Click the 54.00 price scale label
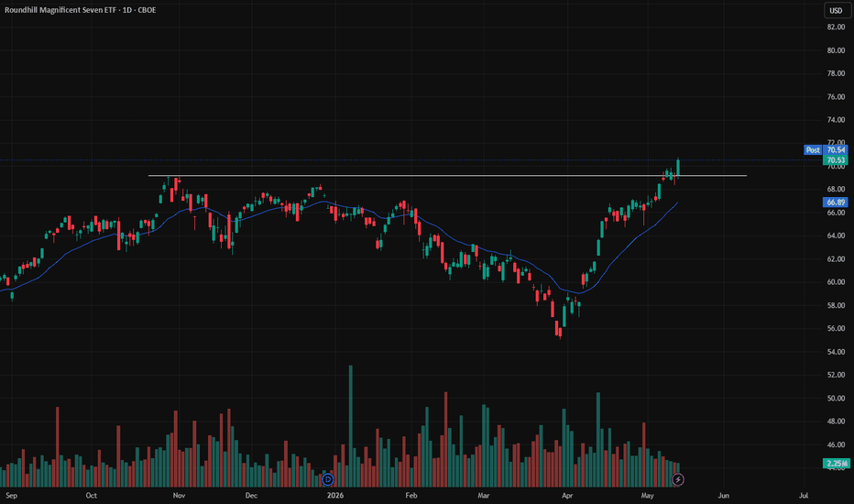 coord(836,352)
